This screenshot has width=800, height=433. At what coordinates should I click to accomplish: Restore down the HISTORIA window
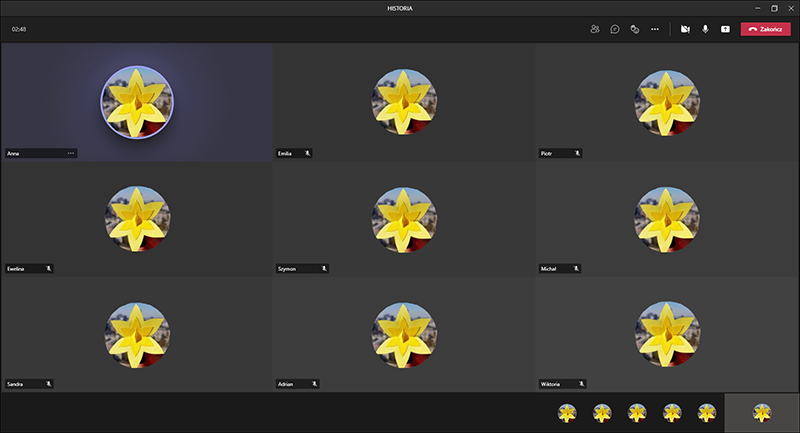[x=773, y=8]
